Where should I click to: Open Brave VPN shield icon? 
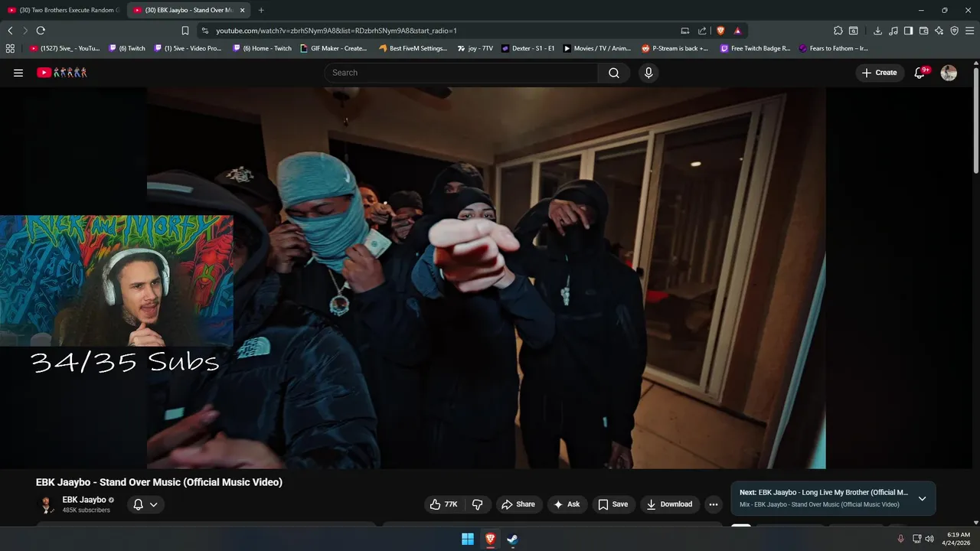coord(954,31)
